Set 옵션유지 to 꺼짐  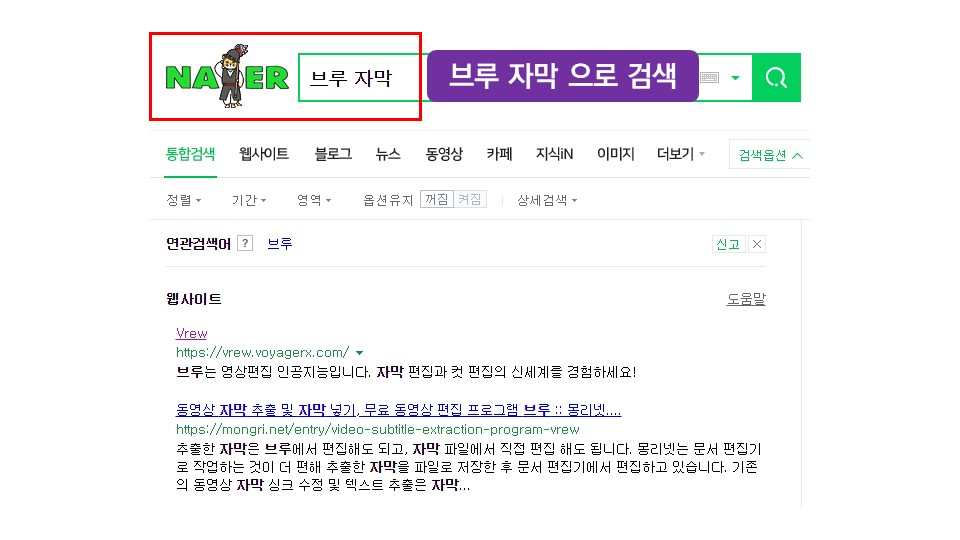click(437, 200)
